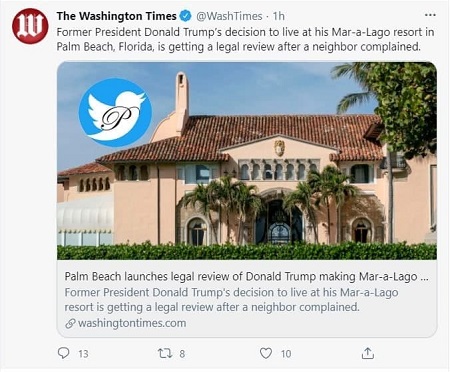Open the tweet via the 1h timestamp
Screen dimensions: 450x372
point(279,16)
